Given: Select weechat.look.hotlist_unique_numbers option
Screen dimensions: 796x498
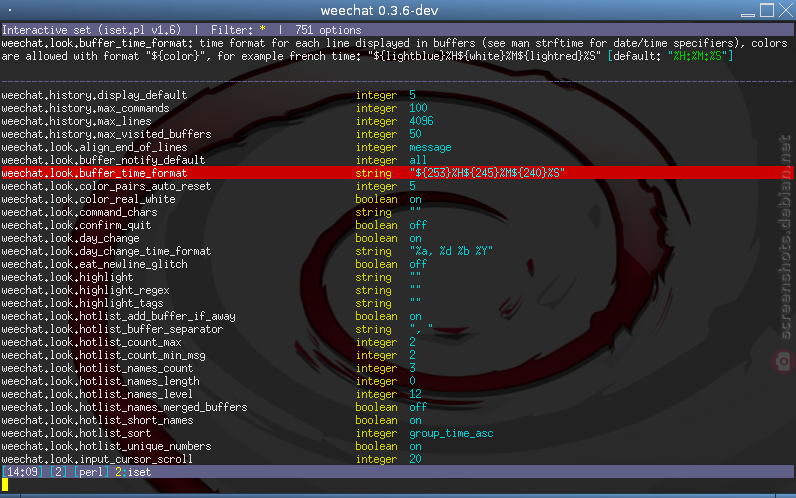Looking at the screenshot, I should (x=398, y=447).
